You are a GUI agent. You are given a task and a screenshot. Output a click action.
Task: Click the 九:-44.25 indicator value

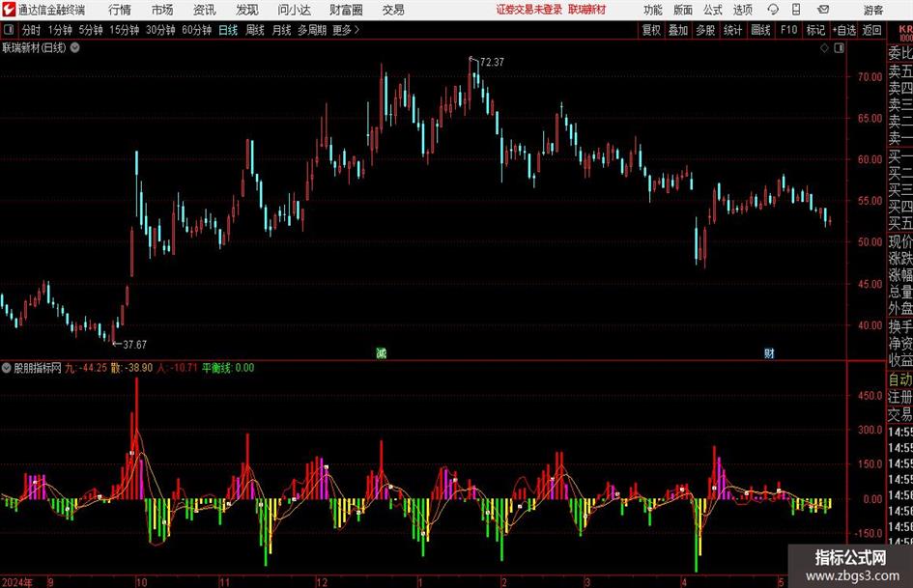[x=86, y=368]
